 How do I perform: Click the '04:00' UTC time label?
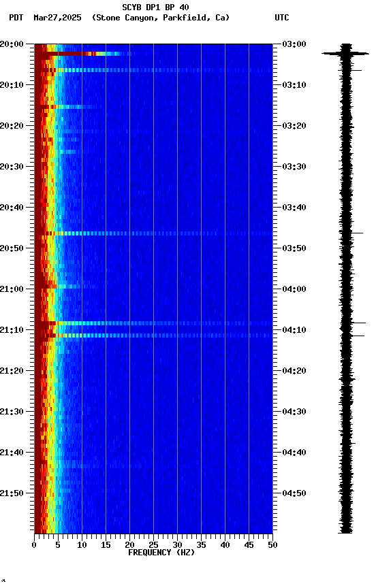click(294, 289)
